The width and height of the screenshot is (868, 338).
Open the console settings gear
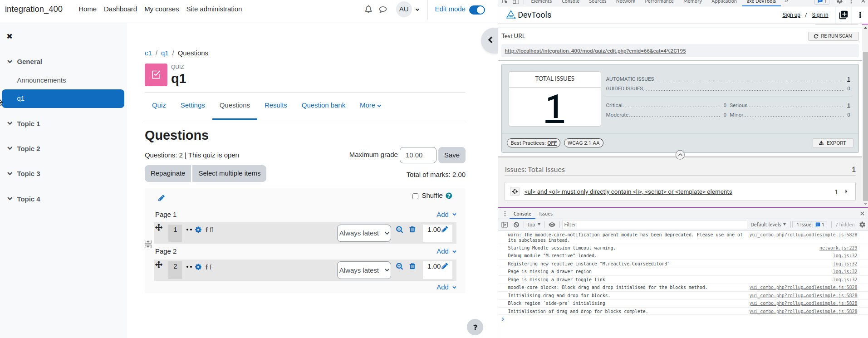pos(862,225)
